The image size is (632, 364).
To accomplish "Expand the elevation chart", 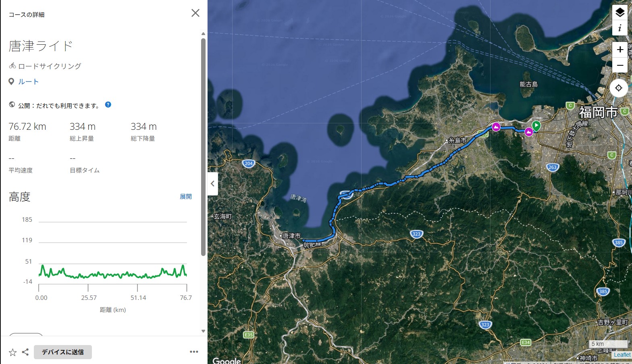I will tap(185, 197).
